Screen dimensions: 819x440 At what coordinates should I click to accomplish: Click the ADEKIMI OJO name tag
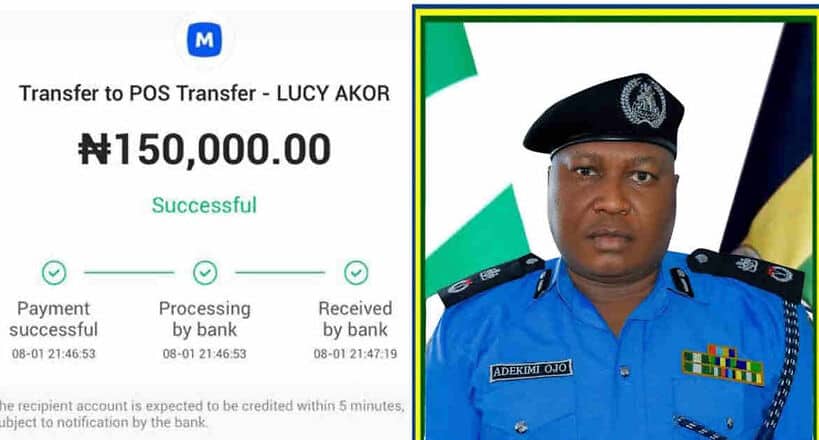click(531, 370)
